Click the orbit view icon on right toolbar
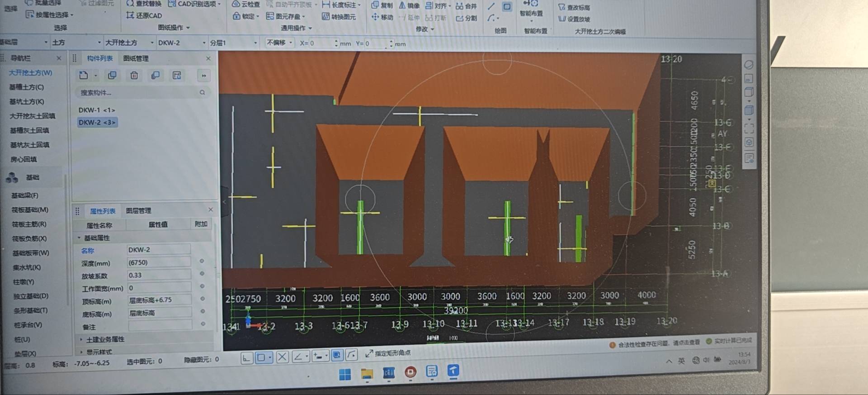Screen dimensions: 868x395 (x=749, y=65)
